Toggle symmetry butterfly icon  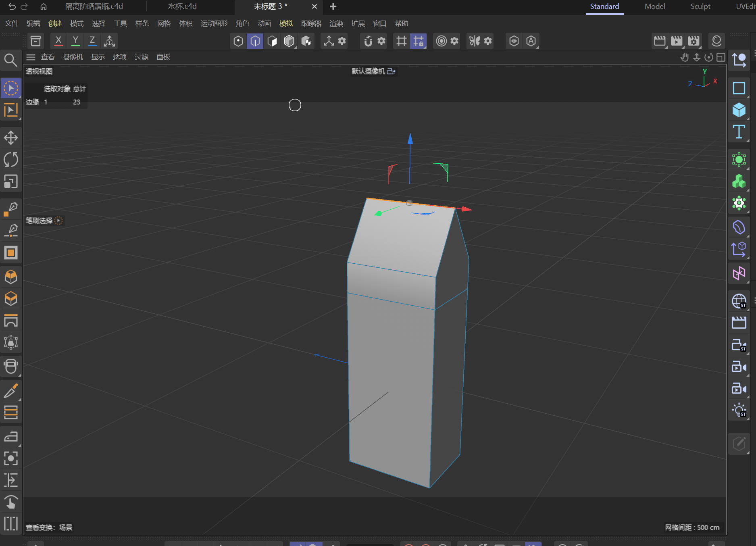[475, 41]
